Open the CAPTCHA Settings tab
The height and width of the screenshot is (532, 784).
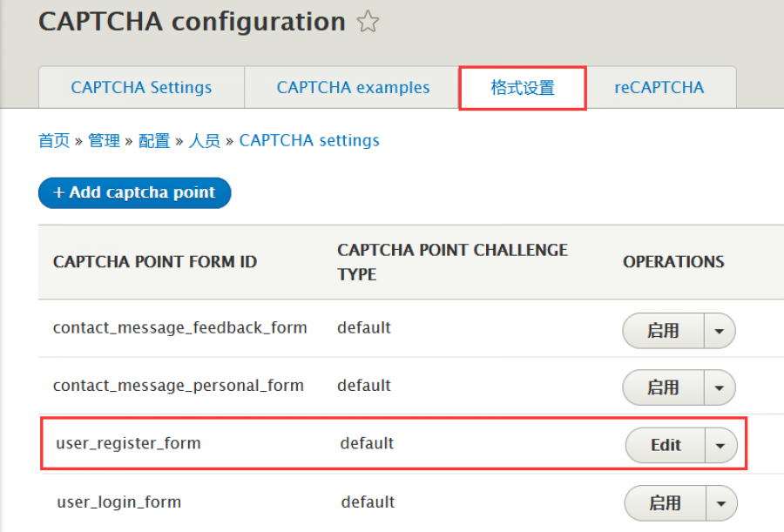(x=141, y=87)
